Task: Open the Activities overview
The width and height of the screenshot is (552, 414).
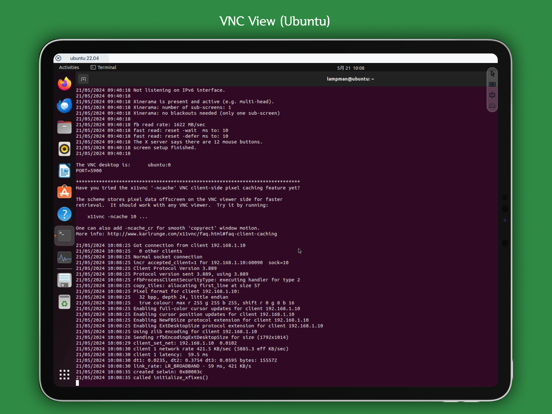Action: pos(69,67)
